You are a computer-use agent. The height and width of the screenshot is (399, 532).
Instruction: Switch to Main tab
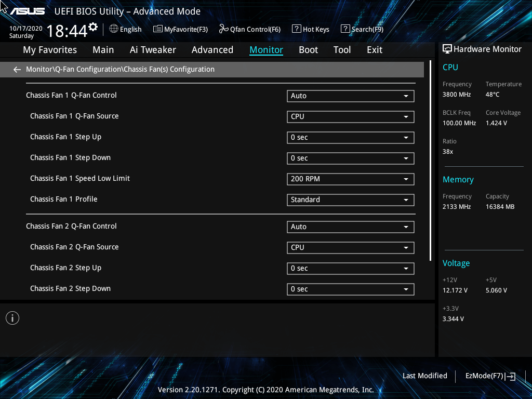[103, 50]
